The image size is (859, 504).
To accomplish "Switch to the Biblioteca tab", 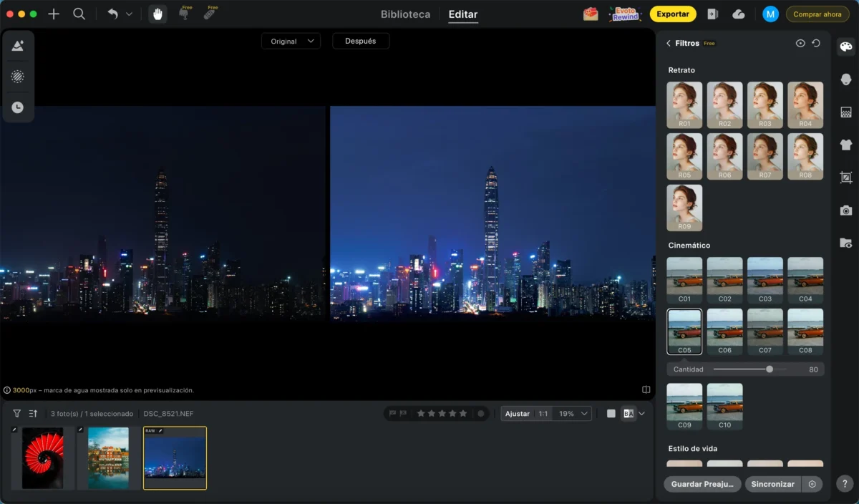I will tap(405, 14).
